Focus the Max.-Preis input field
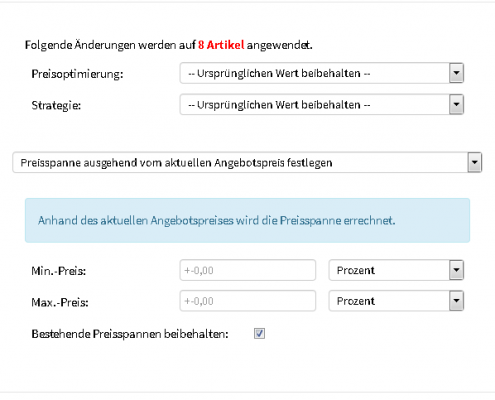 tap(248, 301)
